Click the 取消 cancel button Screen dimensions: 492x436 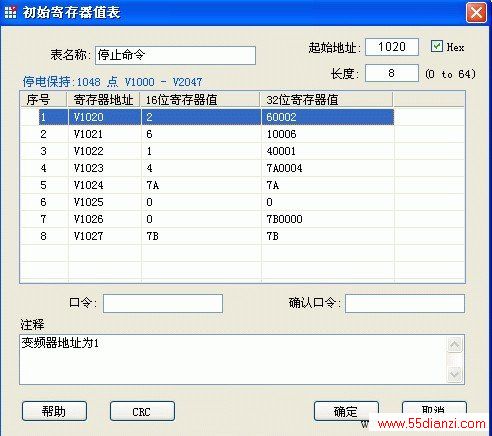pyautogui.click(x=434, y=409)
